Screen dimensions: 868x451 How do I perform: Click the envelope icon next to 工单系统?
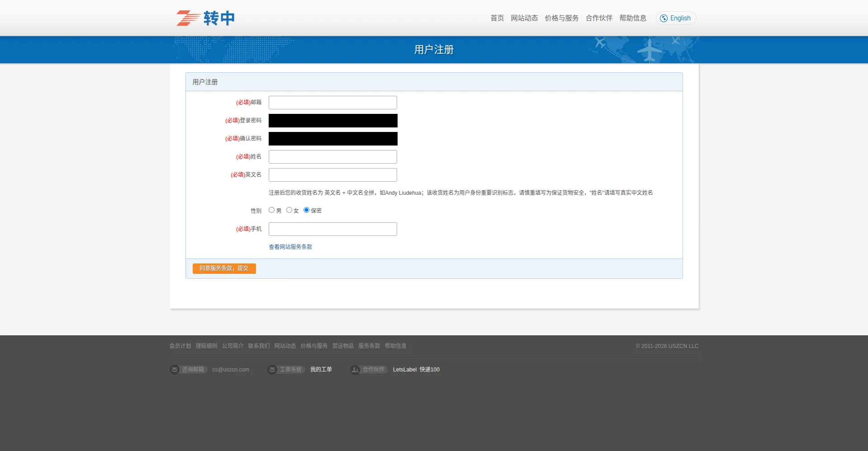pyautogui.click(x=272, y=370)
